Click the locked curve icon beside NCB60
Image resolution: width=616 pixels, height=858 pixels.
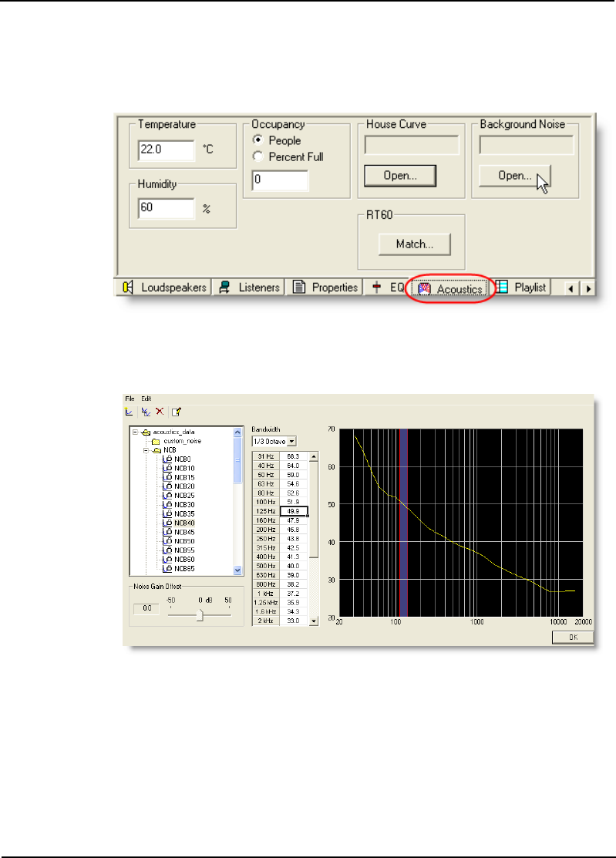(167, 559)
